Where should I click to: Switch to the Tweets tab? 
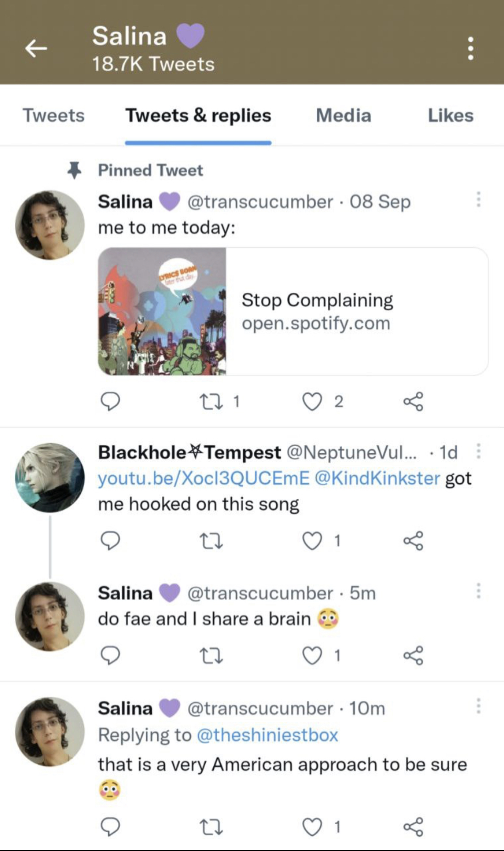click(53, 115)
